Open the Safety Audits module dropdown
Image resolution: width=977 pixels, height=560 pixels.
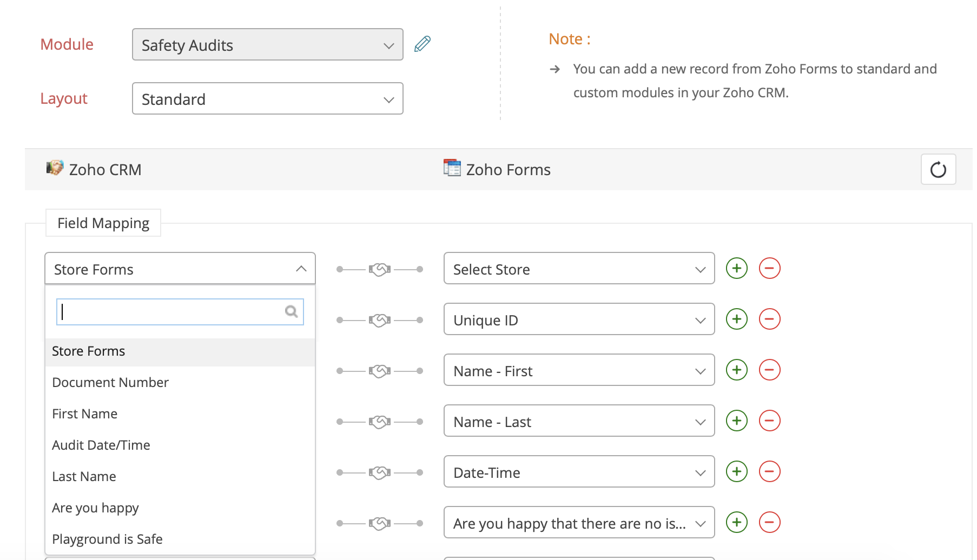pyautogui.click(x=267, y=45)
